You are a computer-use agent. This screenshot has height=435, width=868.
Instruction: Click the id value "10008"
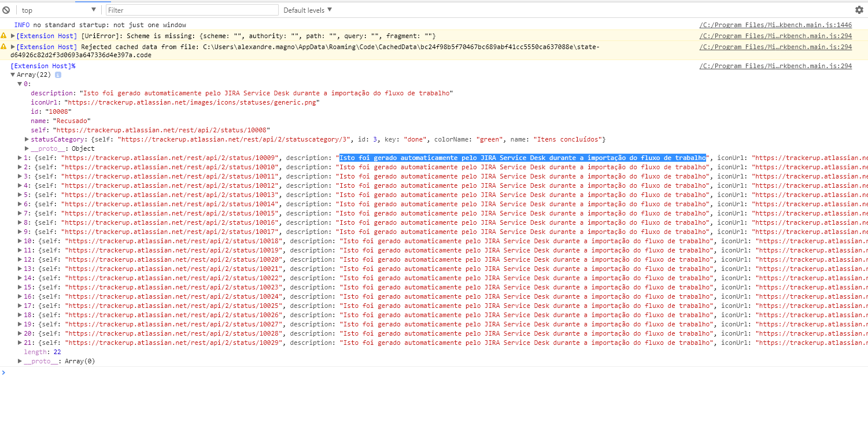(x=58, y=111)
